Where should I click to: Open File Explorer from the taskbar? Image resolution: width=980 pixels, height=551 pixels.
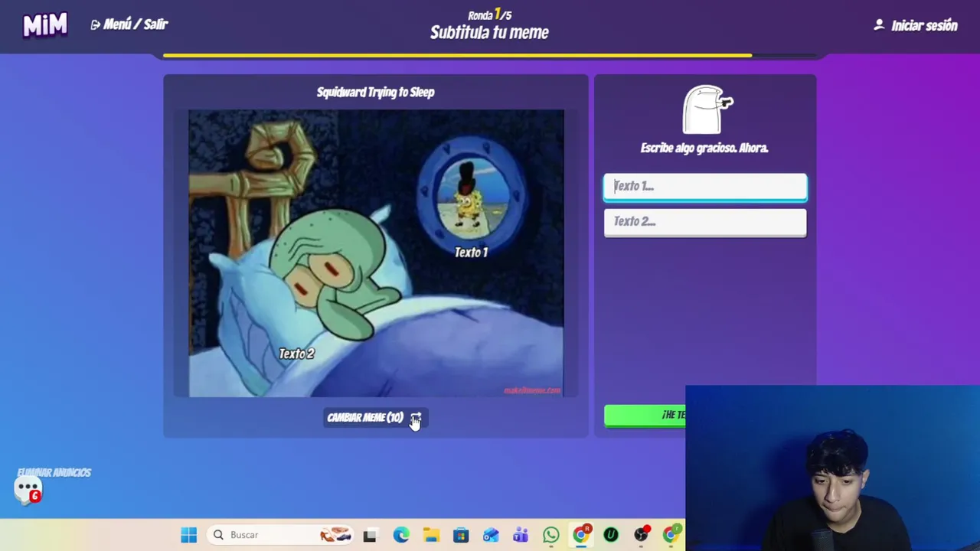[431, 535]
